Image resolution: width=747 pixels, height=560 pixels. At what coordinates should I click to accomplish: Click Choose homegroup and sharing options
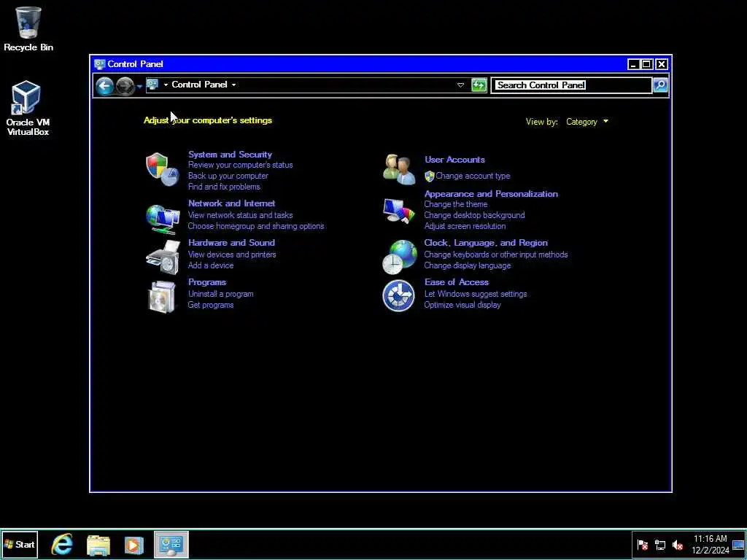256,226
